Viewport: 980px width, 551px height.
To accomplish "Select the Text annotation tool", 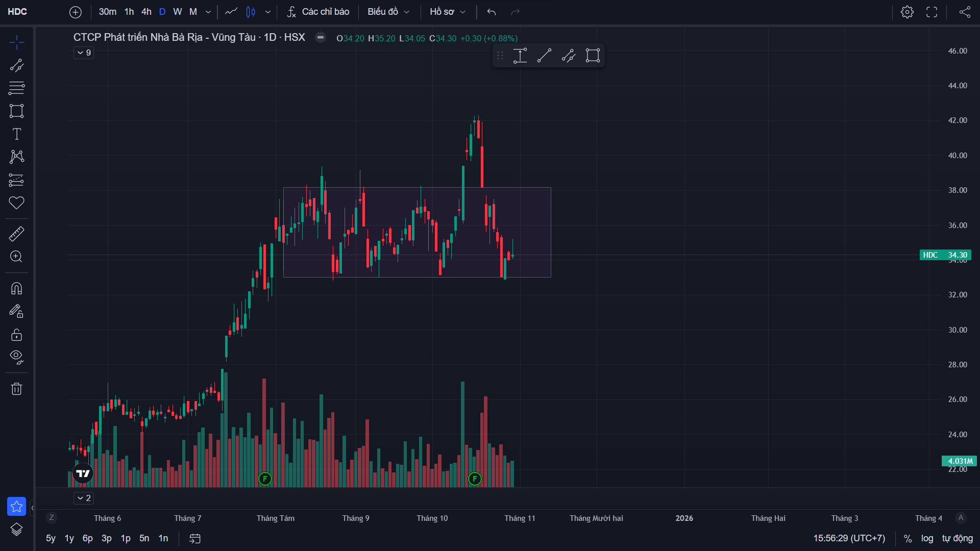I will [16, 134].
